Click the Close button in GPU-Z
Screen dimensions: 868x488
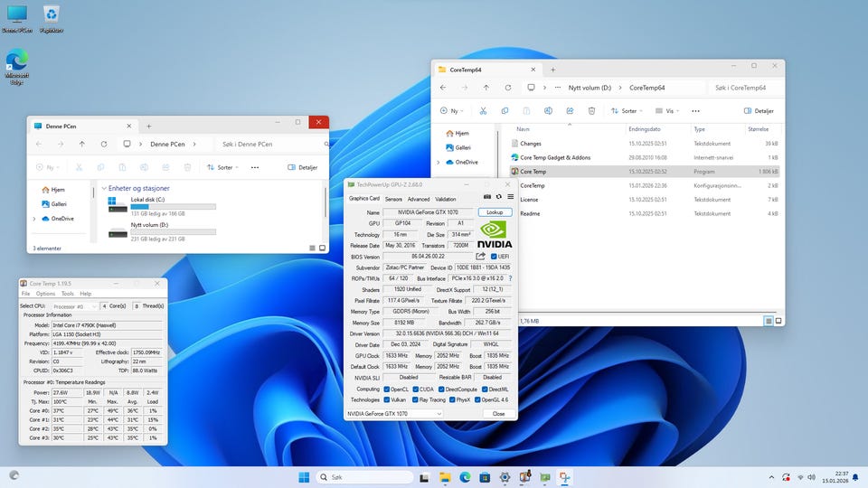point(498,413)
